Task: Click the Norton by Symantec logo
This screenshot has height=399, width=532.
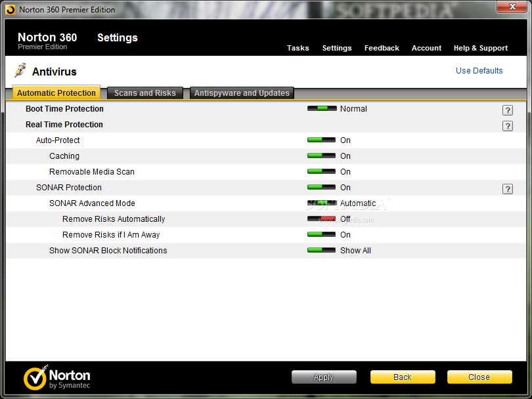Action: pyautogui.click(x=57, y=377)
